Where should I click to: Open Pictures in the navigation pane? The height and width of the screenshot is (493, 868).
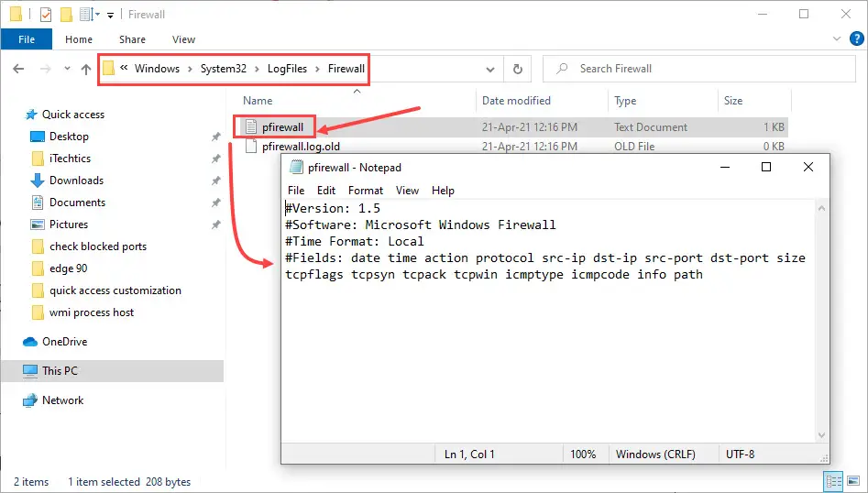pos(69,225)
